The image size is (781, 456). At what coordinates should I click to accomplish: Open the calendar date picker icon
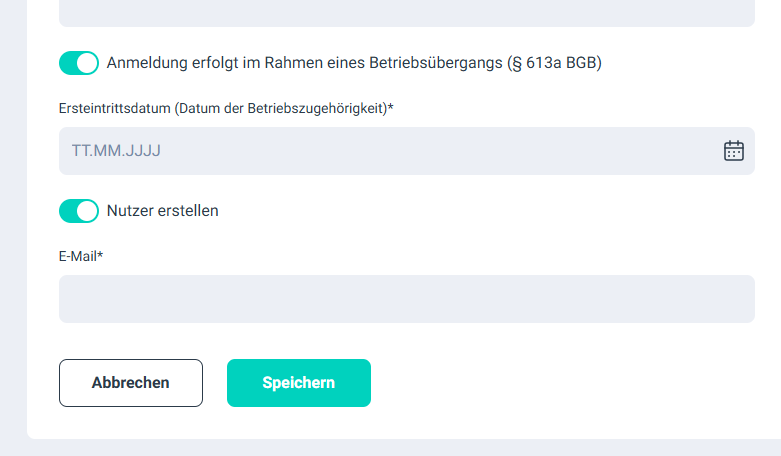(x=734, y=151)
